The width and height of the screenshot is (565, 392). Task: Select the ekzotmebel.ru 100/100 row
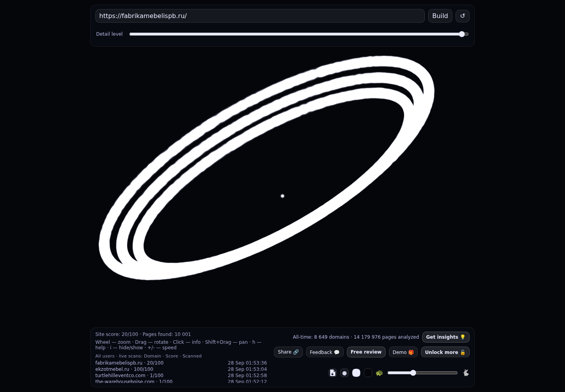click(181, 369)
